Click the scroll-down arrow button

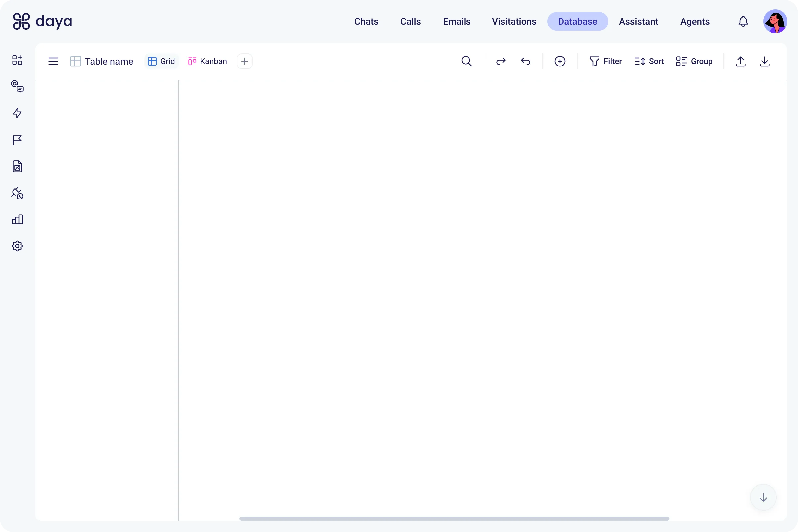click(763, 497)
